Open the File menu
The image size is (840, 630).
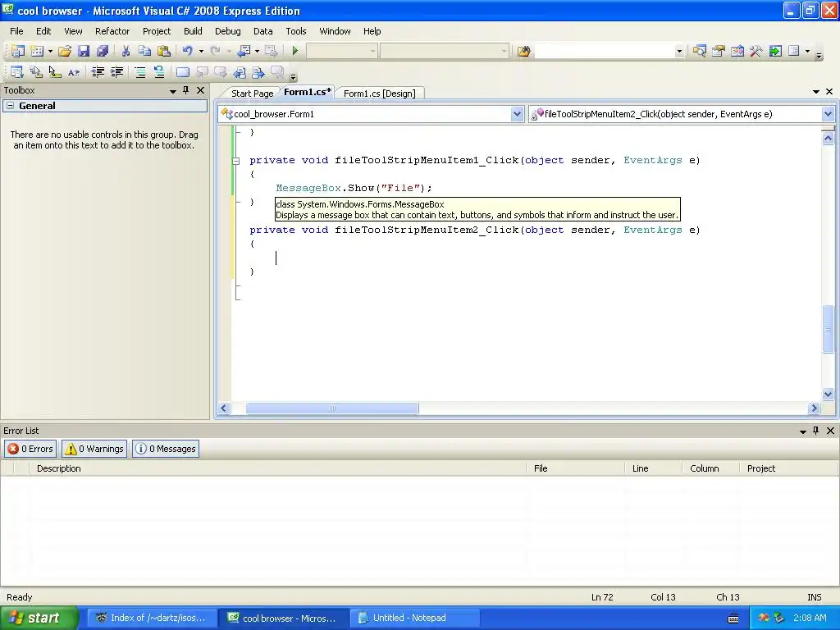click(x=16, y=31)
